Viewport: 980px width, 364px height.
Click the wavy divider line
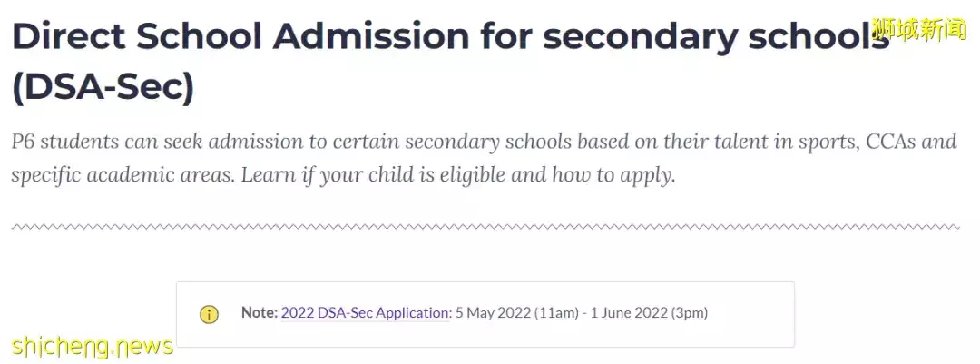click(485, 226)
